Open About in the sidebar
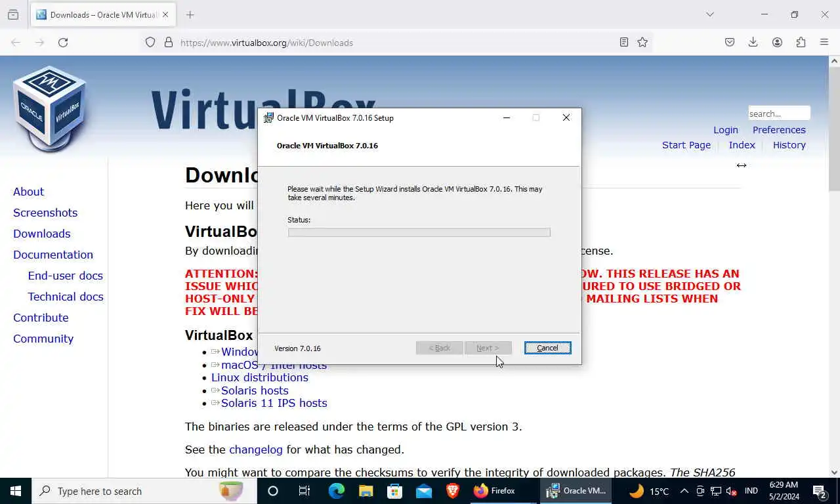This screenshot has height=504, width=840. pyautogui.click(x=29, y=192)
